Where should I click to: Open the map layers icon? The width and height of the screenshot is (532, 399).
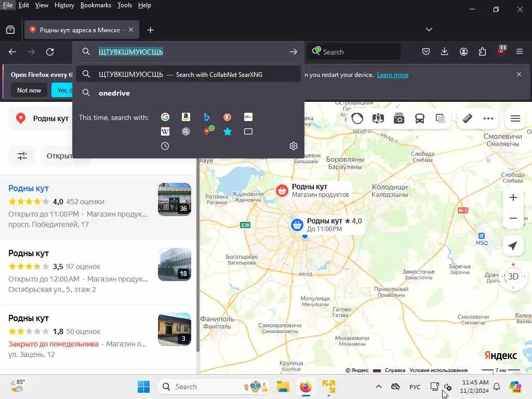tap(441, 118)
